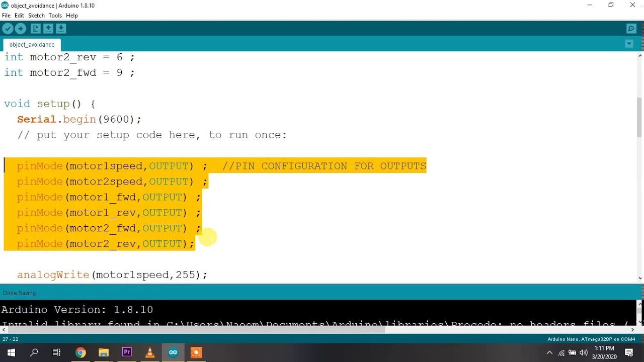
Task: Click the 'Serial.begin(9600);' code line
Action: [x=79, y=119]
